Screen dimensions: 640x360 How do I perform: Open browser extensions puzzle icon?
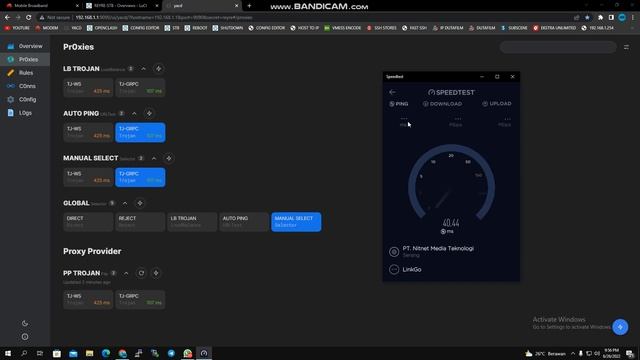tap(600, 18)
